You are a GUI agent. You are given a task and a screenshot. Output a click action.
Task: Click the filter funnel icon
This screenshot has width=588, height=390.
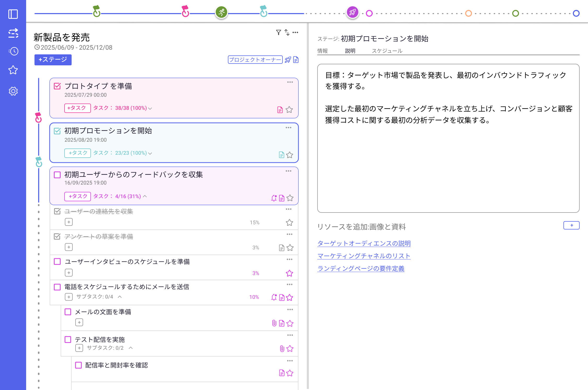click(278, 32)
